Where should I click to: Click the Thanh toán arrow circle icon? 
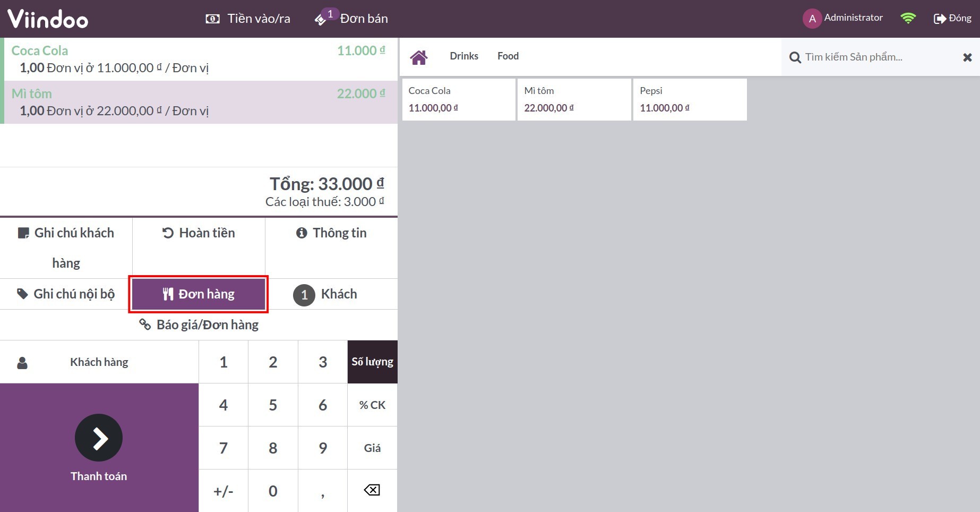pyautogui.click(x=99, y=438)
